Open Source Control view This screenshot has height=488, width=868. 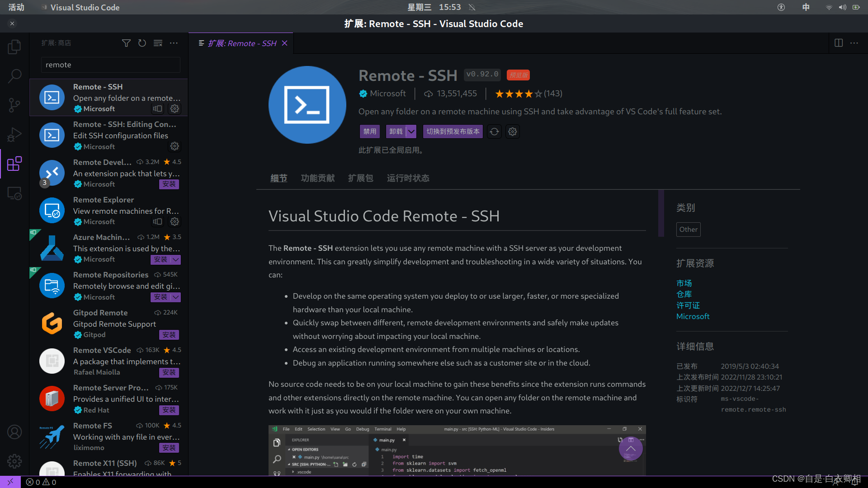click(x=14, y=105)
